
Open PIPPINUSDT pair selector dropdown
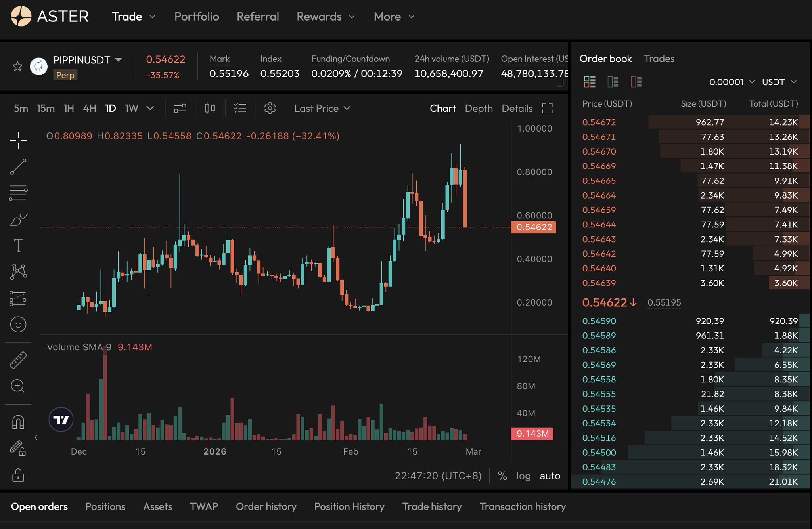pyautogui.click(x=118, y=60)
